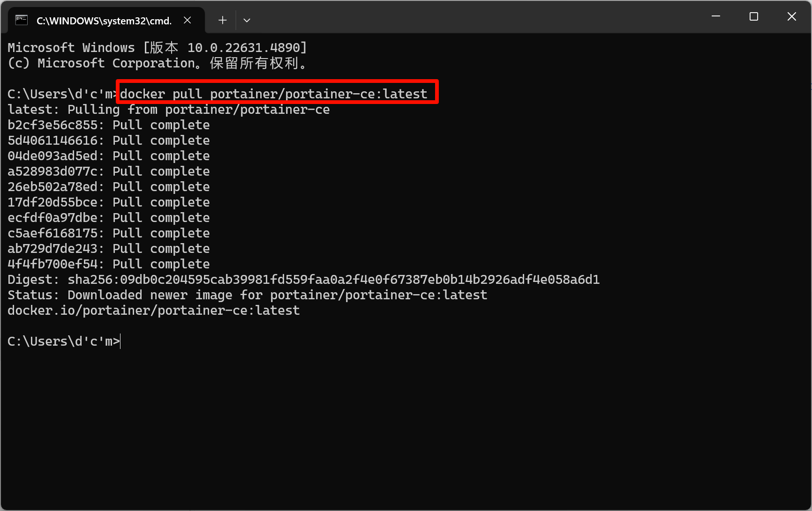Open a new terminal tab with the plus icon
Viewport: 812px width, 511px height.
pyautogui.click(x=222, y=20)
